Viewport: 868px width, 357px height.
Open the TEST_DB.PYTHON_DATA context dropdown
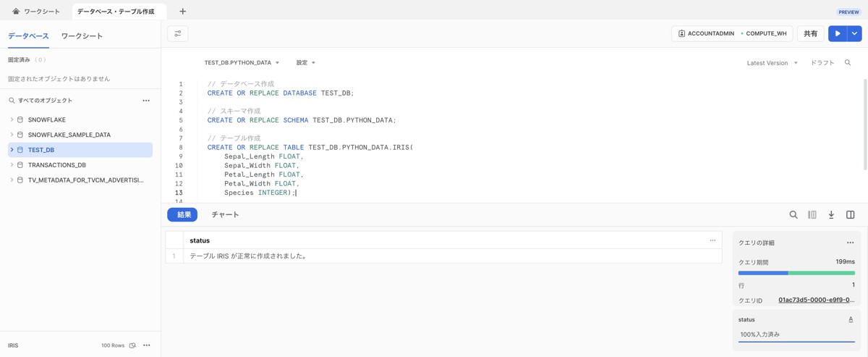[242, 63]
